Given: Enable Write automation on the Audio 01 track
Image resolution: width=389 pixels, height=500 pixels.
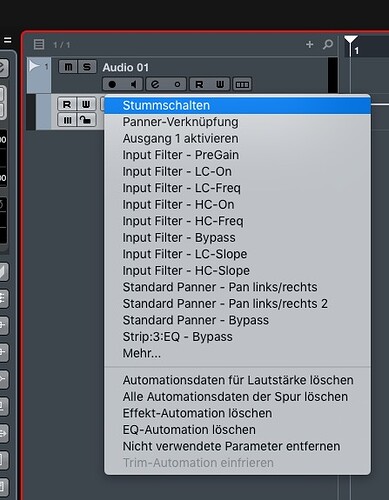Looking at the screenshot, I should 220,84.
